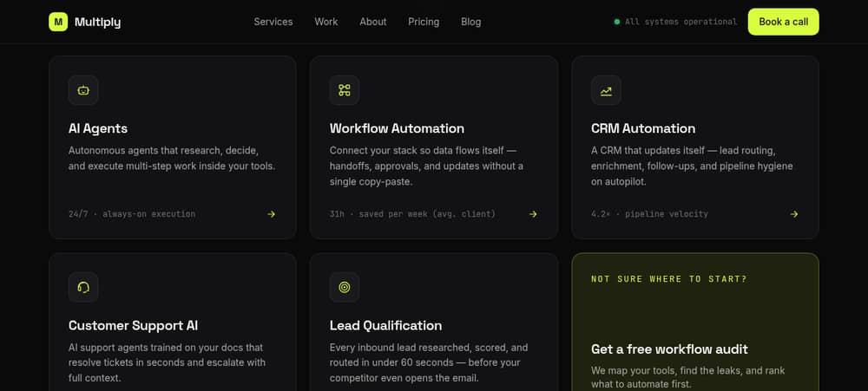Screen dimensions: 868x391
Task: Click "Get a free workflow audit" heading
Action: [x=669, y=349]
